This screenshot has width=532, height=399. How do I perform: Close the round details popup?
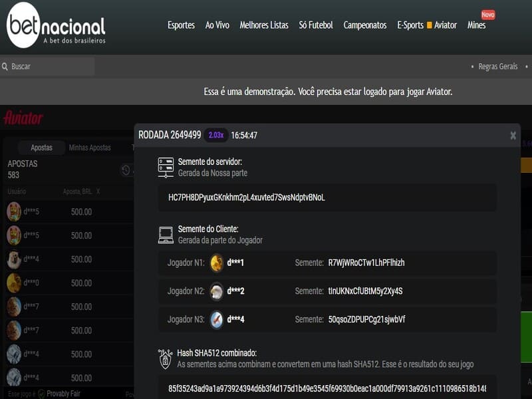click(513, 136)
